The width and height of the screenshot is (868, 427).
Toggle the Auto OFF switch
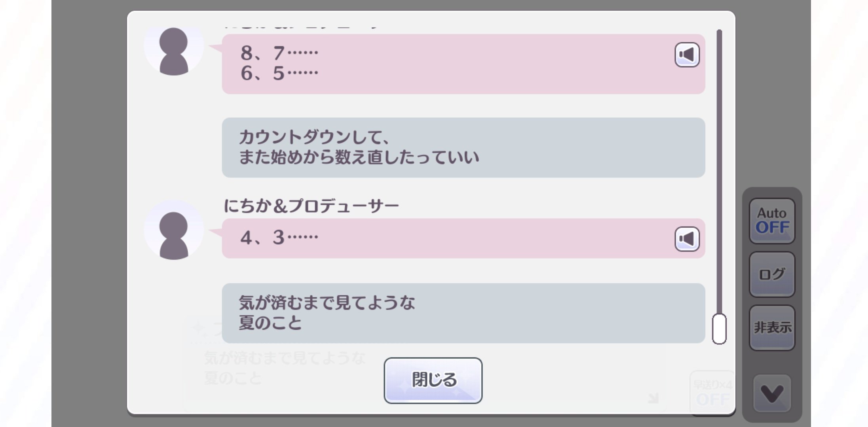772,221
